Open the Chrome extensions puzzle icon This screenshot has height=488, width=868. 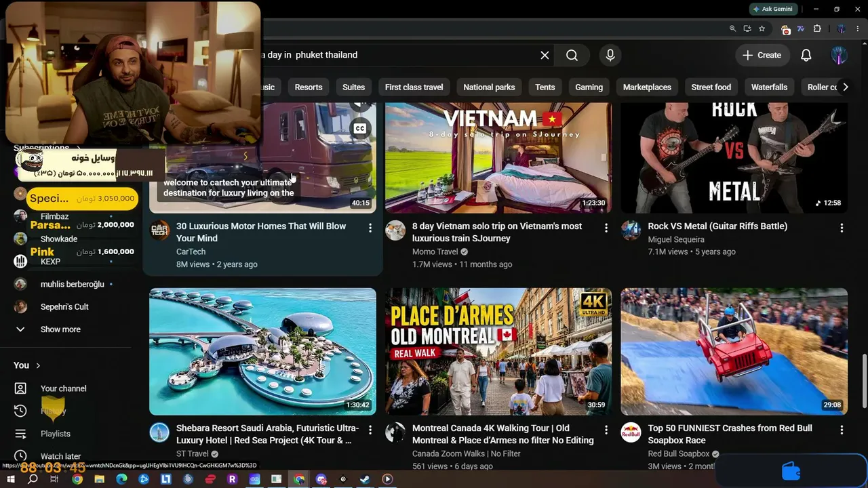coord(817,28)
